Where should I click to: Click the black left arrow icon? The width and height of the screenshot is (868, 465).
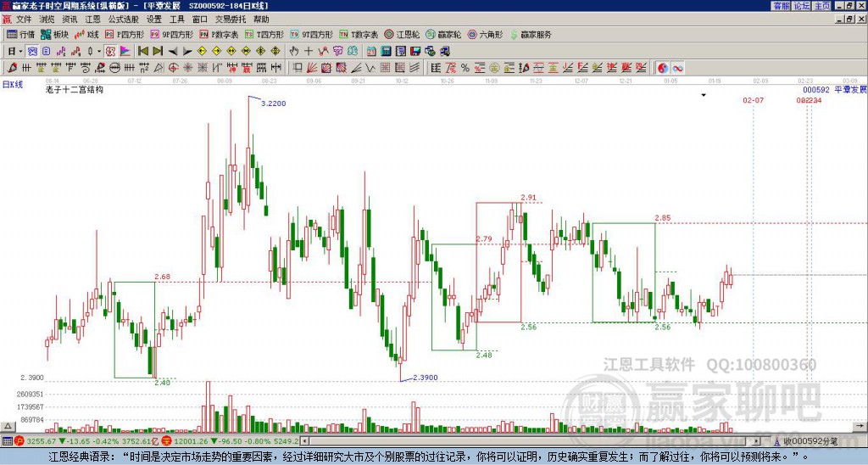pyautogui.click(x=173, y=52)
